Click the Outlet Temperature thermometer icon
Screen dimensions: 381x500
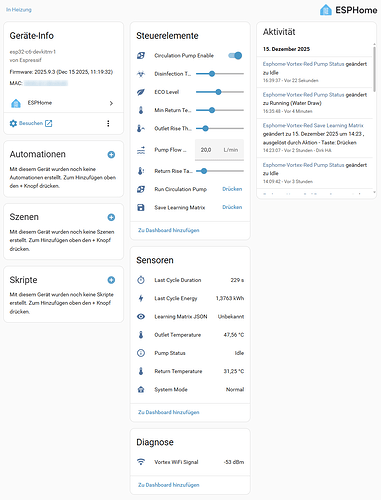pos(141,335)
